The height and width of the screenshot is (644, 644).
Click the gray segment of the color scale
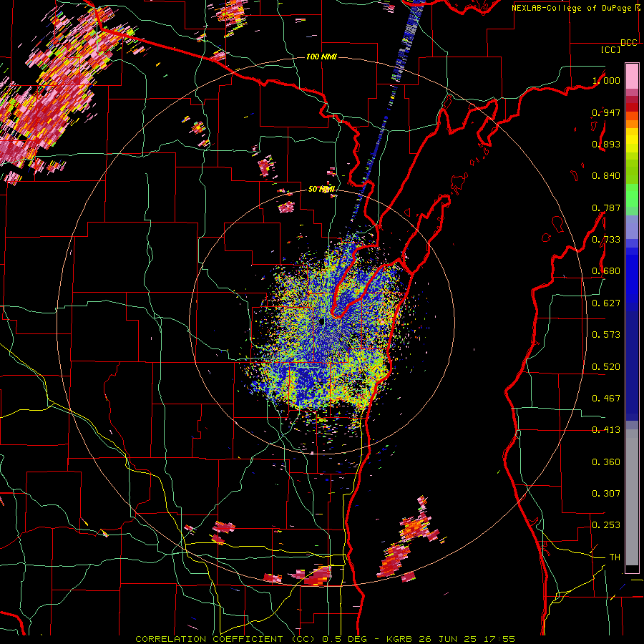click(x=632, y=497)
